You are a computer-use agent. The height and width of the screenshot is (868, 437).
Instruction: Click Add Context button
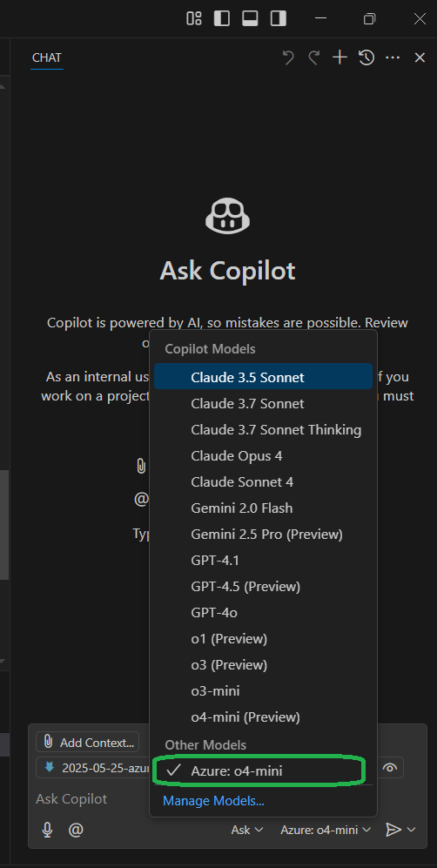[87, 743]
